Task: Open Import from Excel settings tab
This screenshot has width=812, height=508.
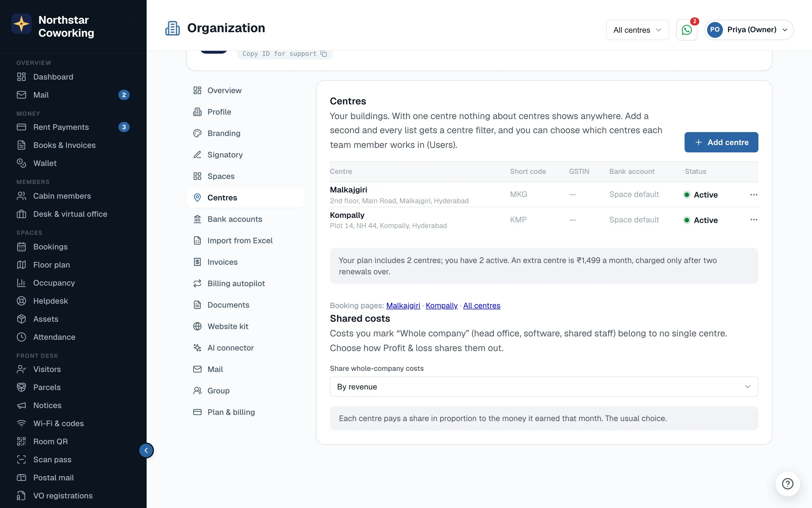Action: (x=245, y=240)
